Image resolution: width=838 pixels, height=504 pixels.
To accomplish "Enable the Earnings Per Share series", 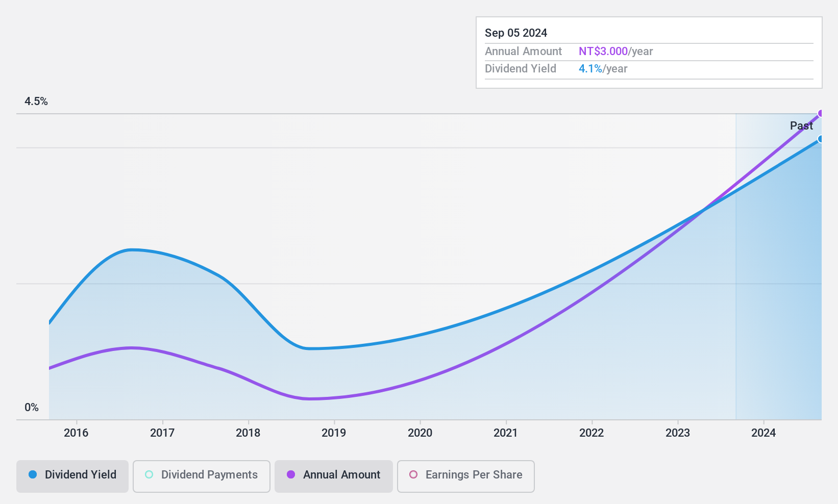I will pos(466,476).
